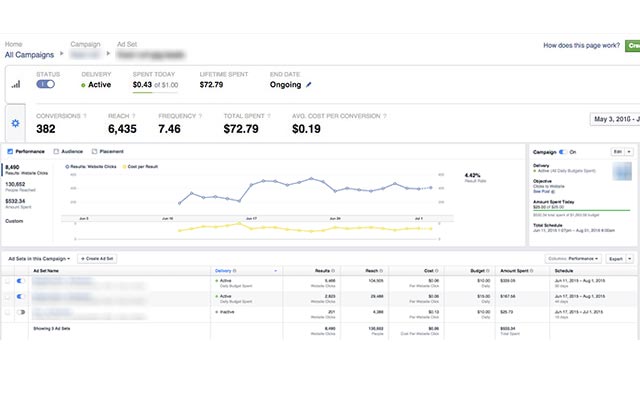Screen dimensions: 640x400
Task: Open the Columns: Performance dropdown
Action: pos(574,258)
